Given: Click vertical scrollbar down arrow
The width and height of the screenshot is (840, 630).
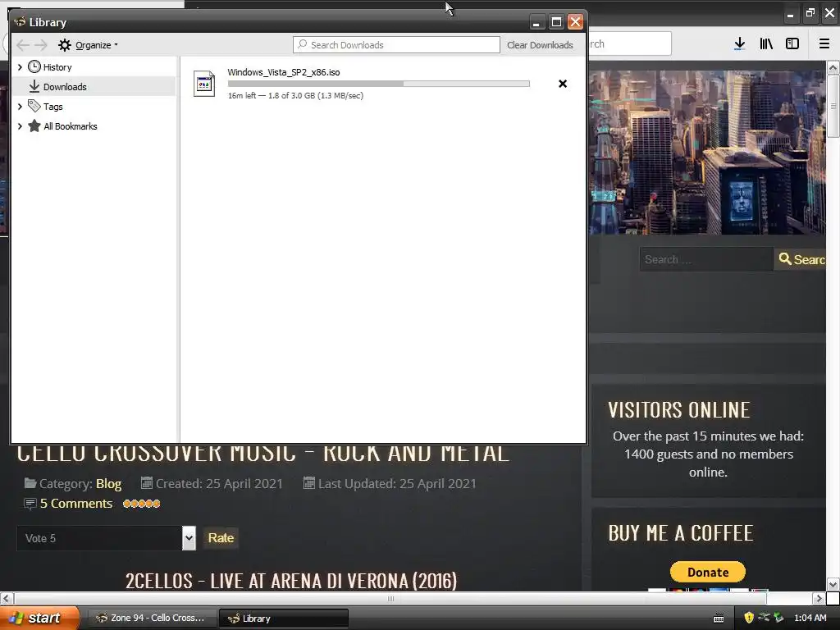Looking at the screenshot, I should point(833,584).
